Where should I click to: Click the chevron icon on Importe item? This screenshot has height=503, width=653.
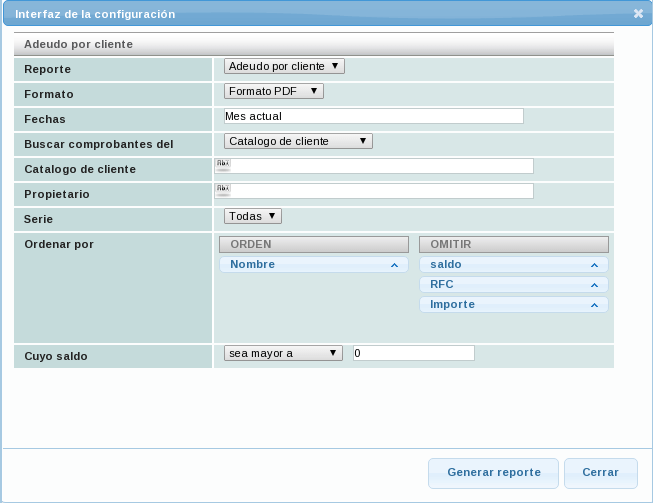(x=594, y=305)
